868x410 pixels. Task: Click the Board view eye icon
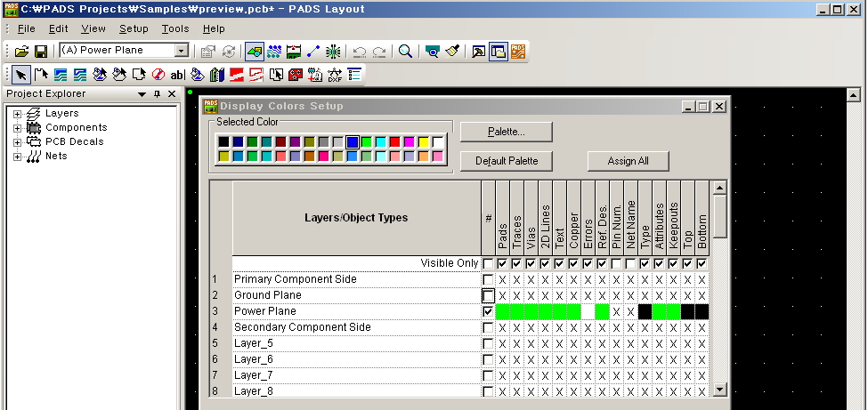point(433,52)
